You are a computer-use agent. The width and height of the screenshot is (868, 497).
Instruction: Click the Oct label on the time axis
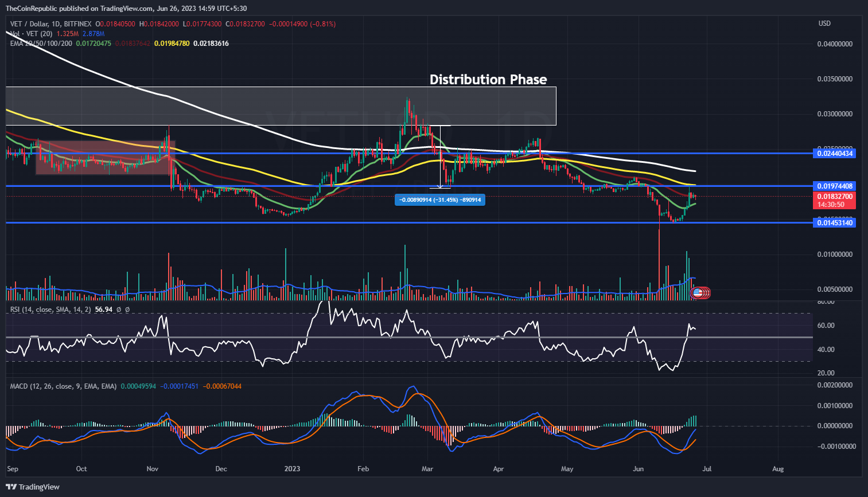pos(81,469)
